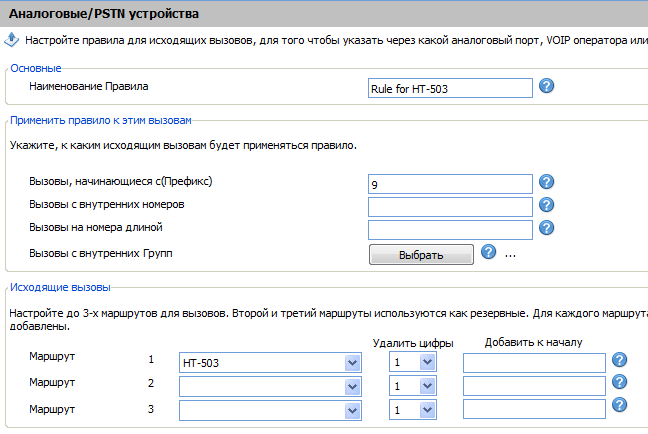
Task: Open the Маршрут 3 route dropdown
Action: coord(270,410)
